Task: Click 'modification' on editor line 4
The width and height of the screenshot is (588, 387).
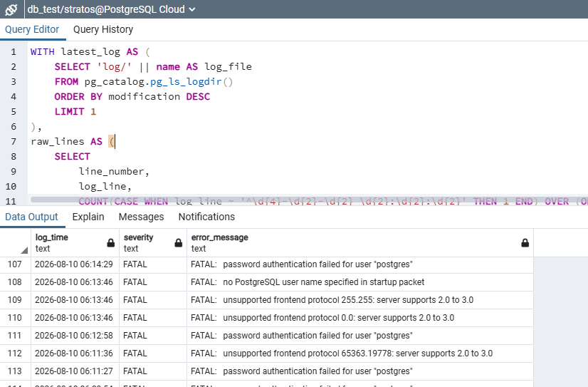Action: (x=145, y=97)
